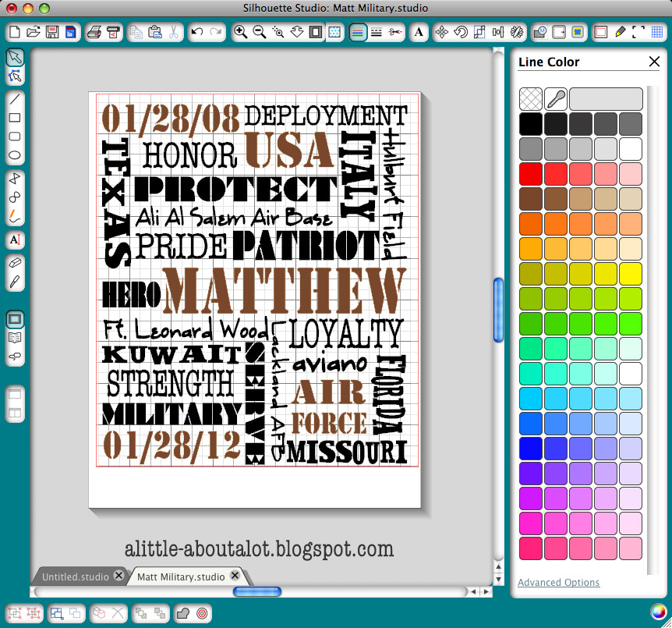
Task: Zoom in with the magnifier plus icon
Action: point(240,32)
